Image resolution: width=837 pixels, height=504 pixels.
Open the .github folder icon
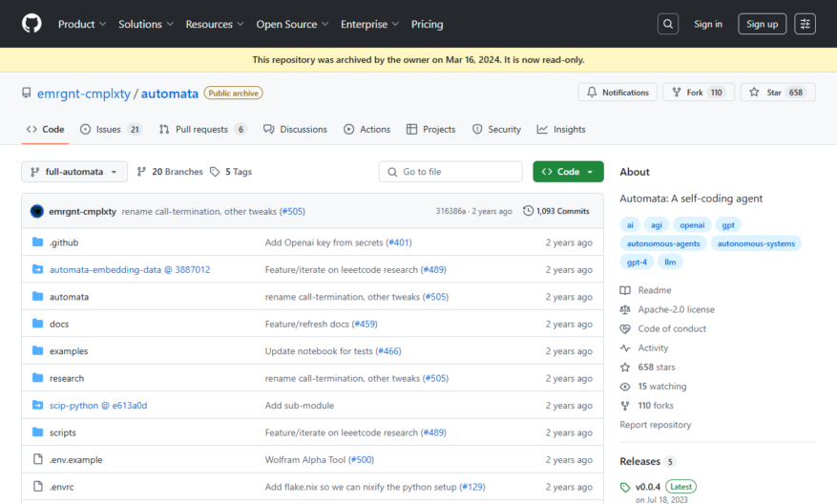37,242
